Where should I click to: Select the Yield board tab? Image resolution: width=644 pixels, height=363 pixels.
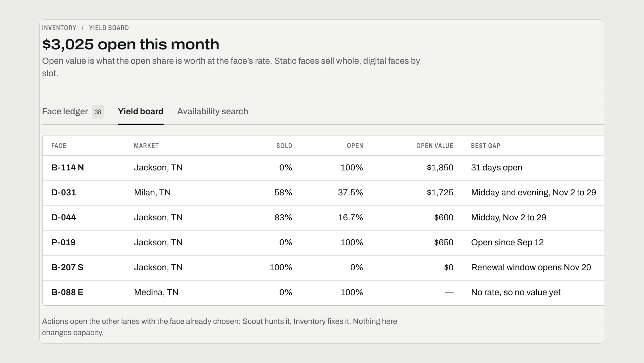[141, 111]
